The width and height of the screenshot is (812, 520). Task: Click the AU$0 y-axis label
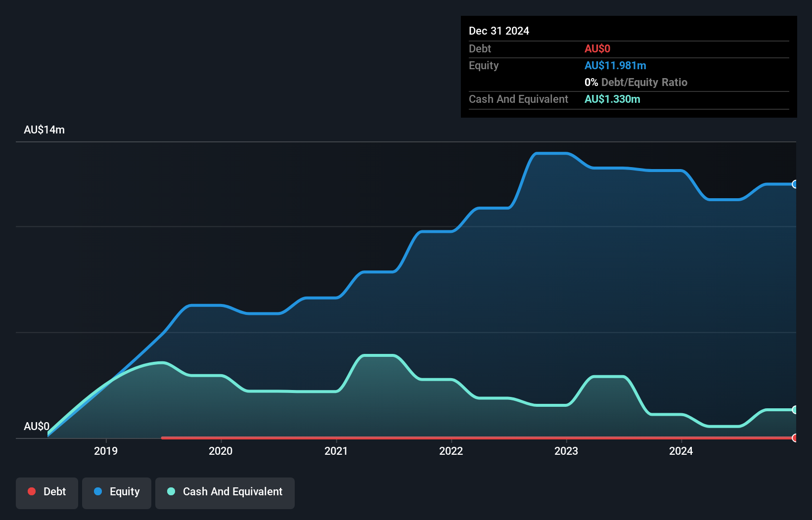click(x=37, y=426)
